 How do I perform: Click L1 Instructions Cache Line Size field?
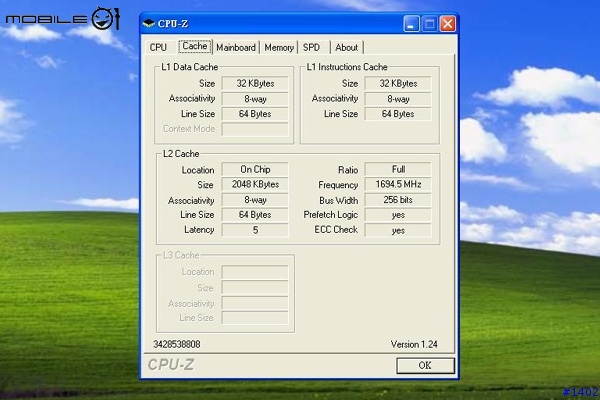pyautogui.click(x=398, y=114)
